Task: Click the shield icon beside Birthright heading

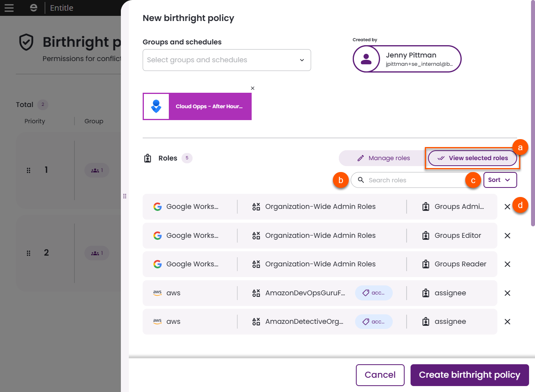Action: [26, 42]
